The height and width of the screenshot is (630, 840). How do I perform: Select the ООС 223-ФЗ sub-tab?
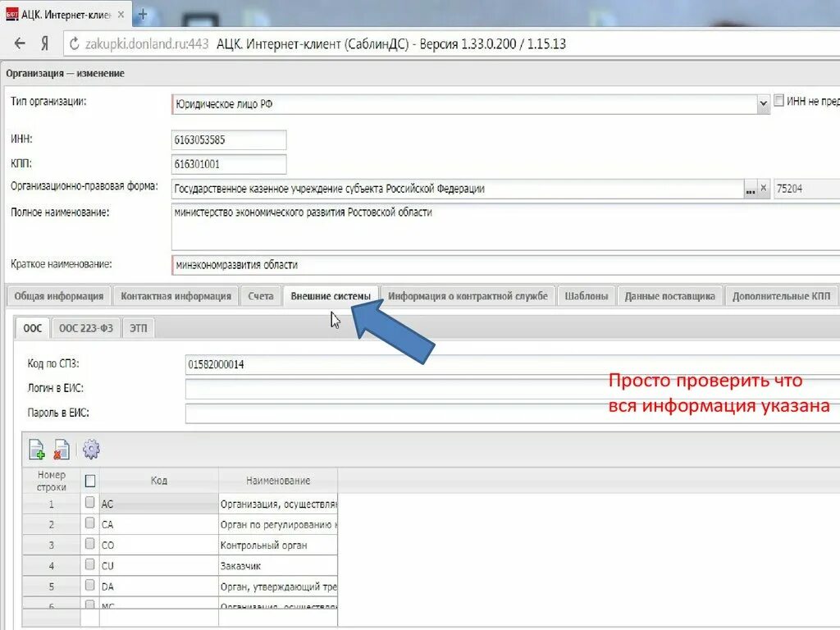tap(85, 328)
